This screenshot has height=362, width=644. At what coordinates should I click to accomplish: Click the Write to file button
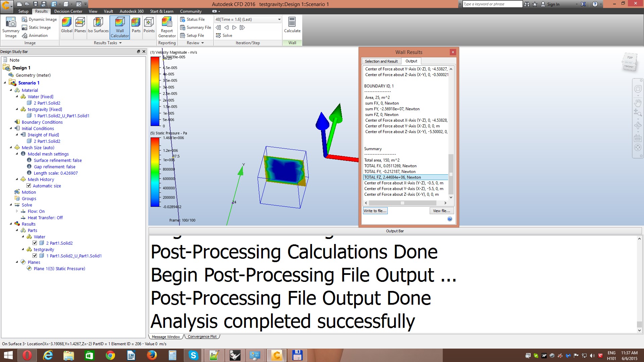pyautogui.click(x=375, y=211)
